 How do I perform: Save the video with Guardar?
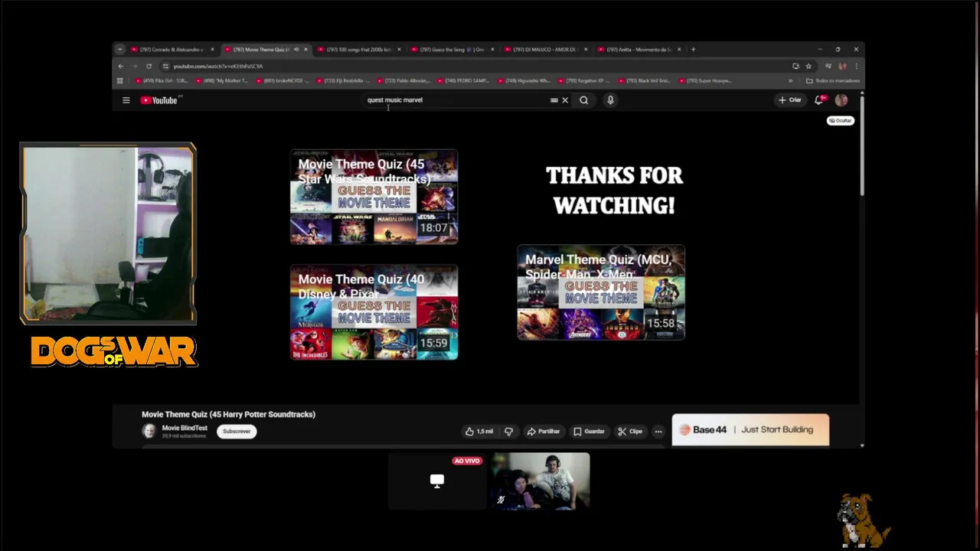point(589,432)
